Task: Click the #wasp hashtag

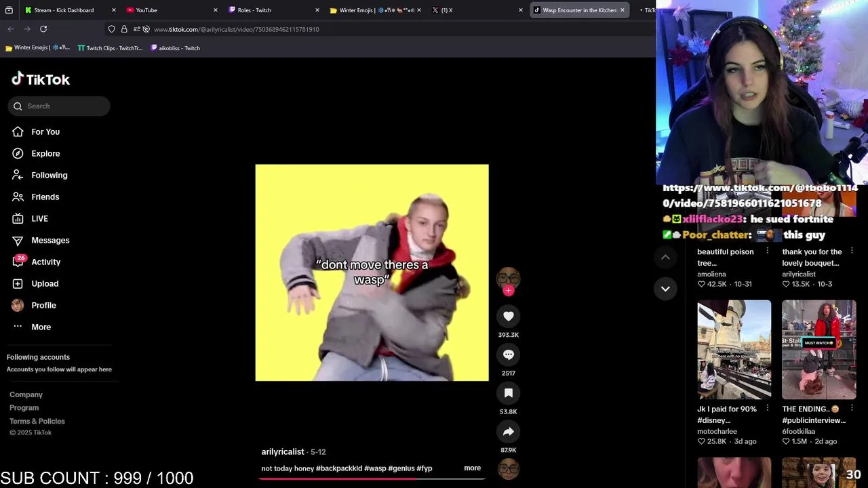Action: click(x=375, y=468)
